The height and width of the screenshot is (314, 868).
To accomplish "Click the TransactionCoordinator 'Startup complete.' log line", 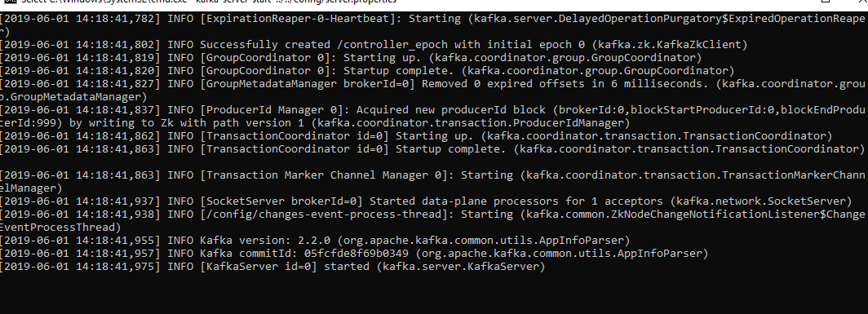I will 432,149.
